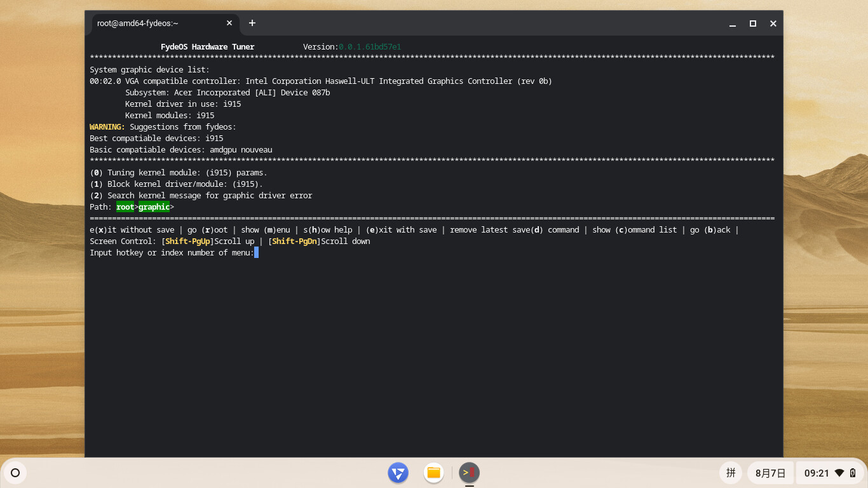Click the version string 0.0.1.61bd57e1
The width and height of the screenshot is (868, 488).
pyautogui.click(x=370, y=47)
